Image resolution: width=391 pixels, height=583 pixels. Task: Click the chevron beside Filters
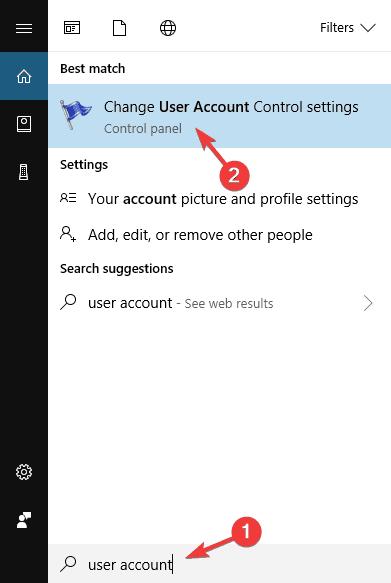(x=368, y=28)
